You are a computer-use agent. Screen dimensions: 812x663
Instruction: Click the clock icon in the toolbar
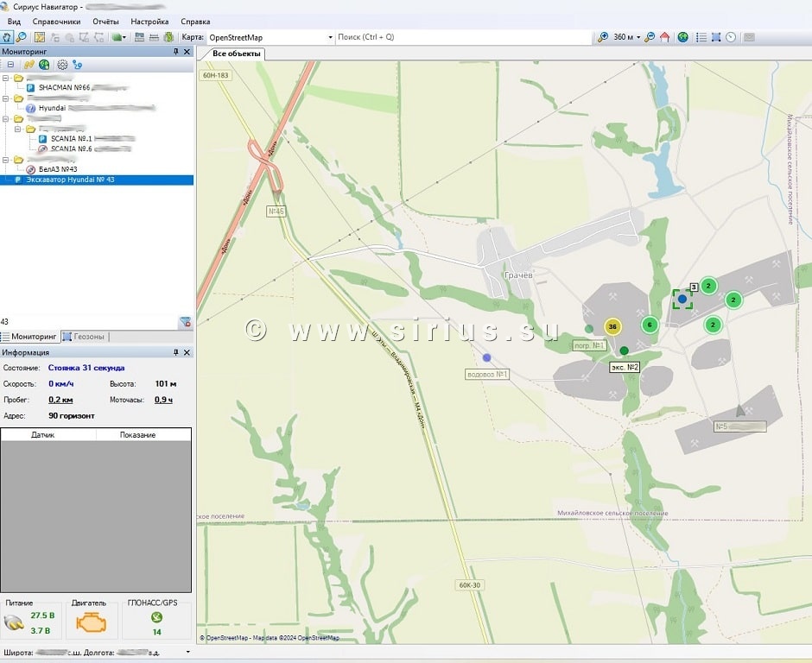731,37
